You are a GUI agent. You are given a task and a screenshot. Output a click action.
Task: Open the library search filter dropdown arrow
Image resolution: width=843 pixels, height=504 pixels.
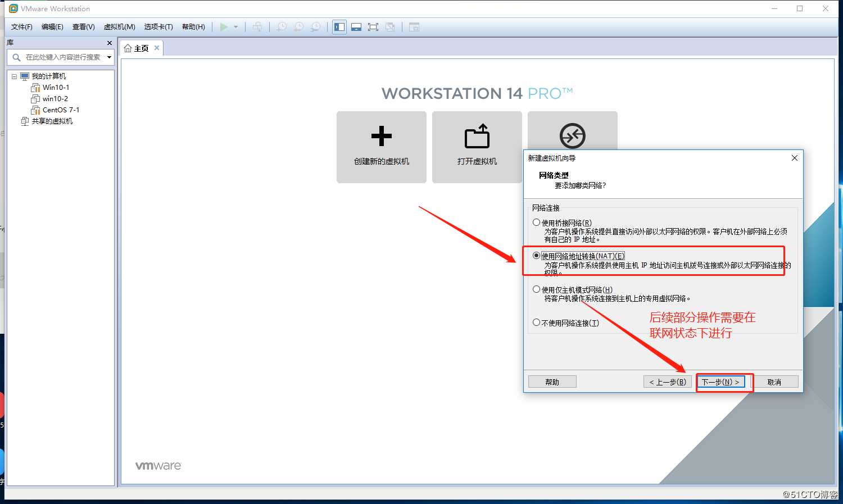(109, 57)
